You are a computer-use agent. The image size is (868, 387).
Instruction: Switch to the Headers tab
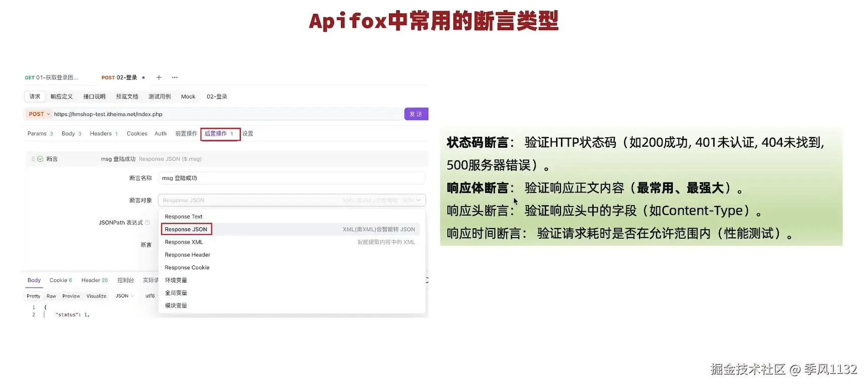(104, 134)
